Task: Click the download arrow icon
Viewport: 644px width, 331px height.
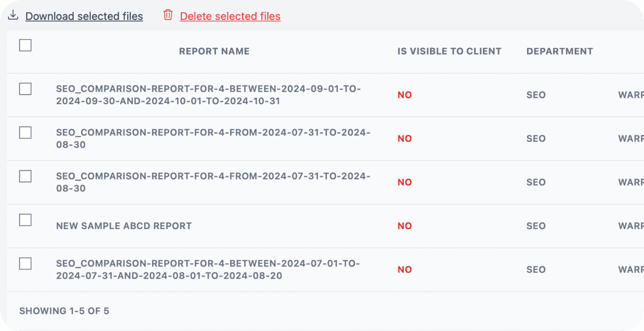Action: 13,16
